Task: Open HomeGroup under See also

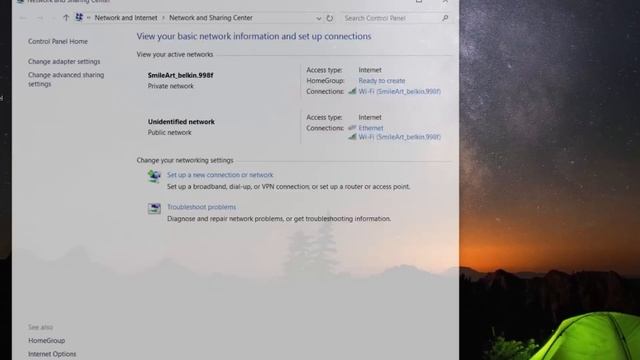Action: pos(47,340)
